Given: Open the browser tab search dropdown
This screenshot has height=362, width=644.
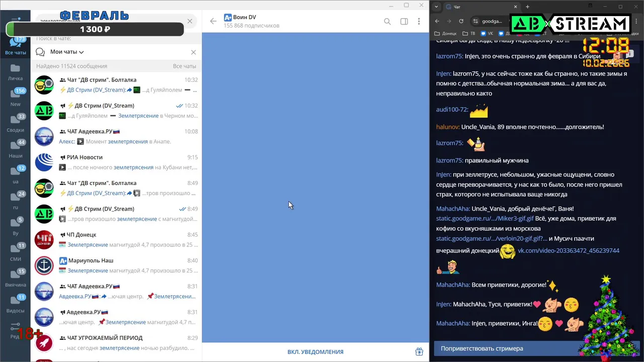Looking at the screenshot, I should click(x=436, y=7).
